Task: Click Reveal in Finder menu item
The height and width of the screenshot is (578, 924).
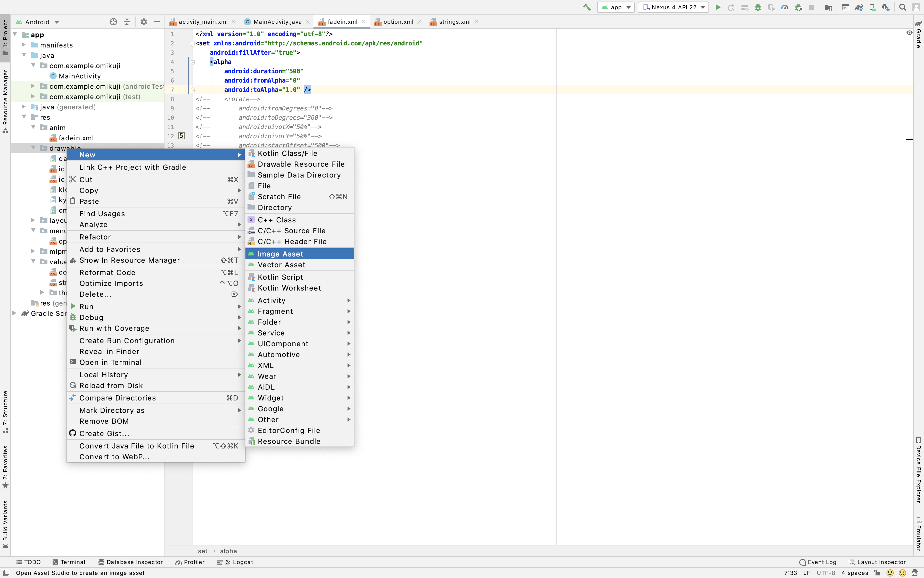Action: click(x=156, y=351)
